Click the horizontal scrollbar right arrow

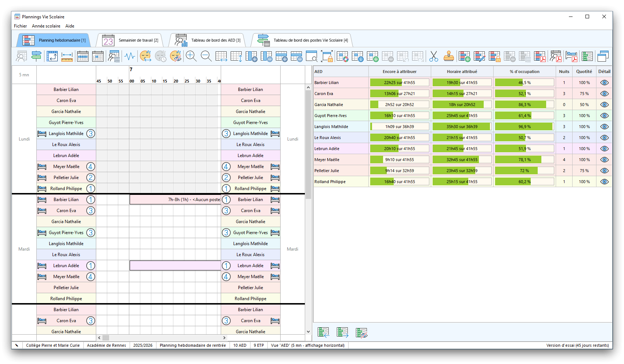tap(224, 338)
